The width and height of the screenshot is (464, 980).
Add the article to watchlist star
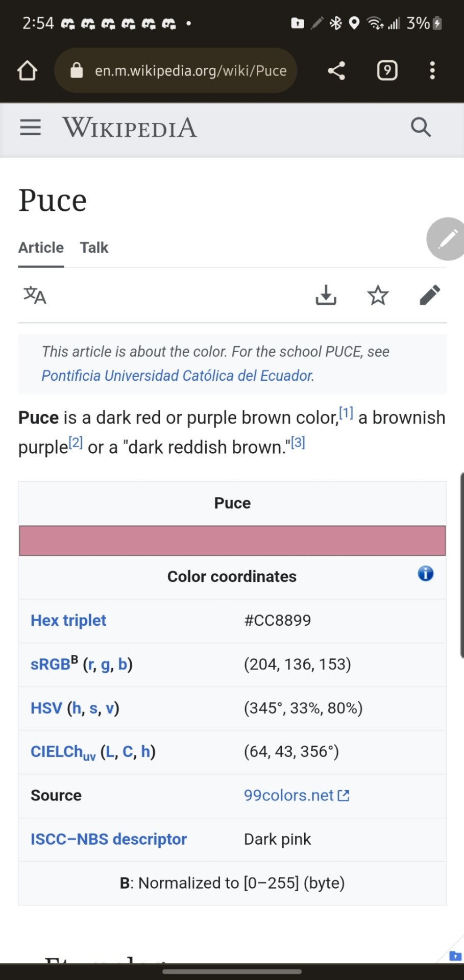[x=378, y=295]
